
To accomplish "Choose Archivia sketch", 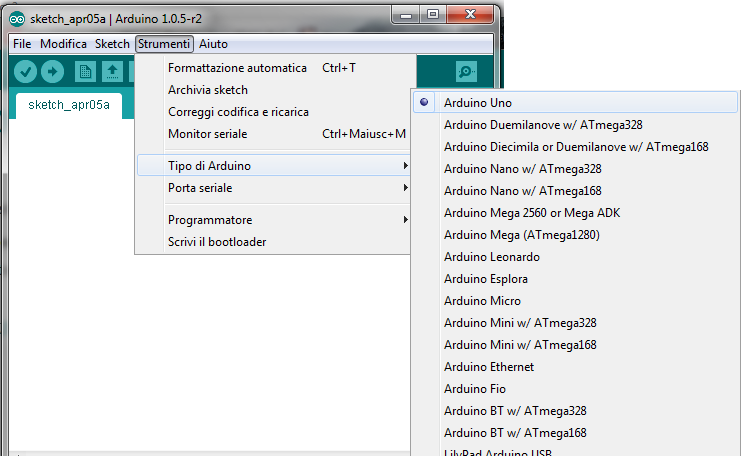I will (274, 90).
